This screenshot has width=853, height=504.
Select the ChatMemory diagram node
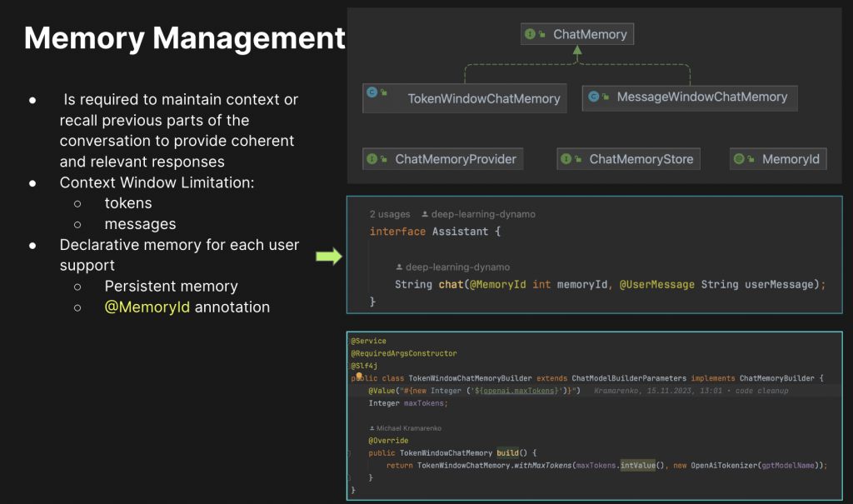(x=577, y=33)
